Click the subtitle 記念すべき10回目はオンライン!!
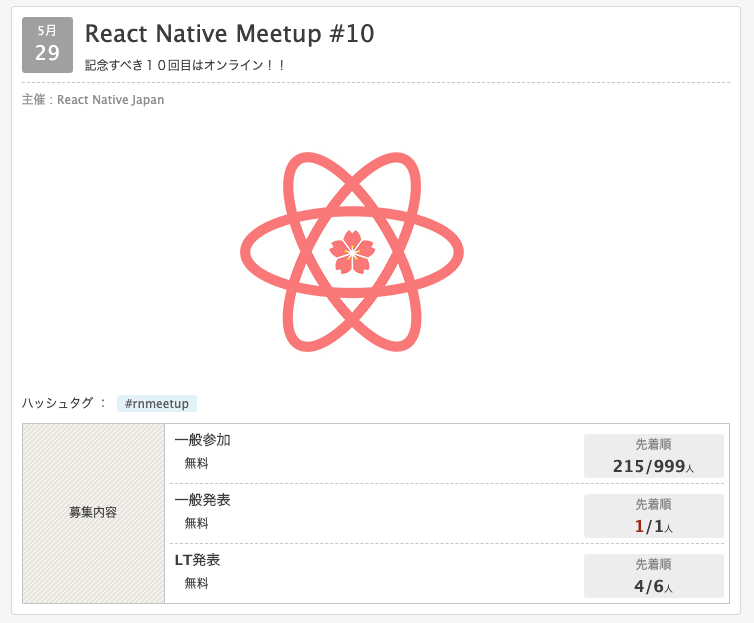 (x=185, y=65)
